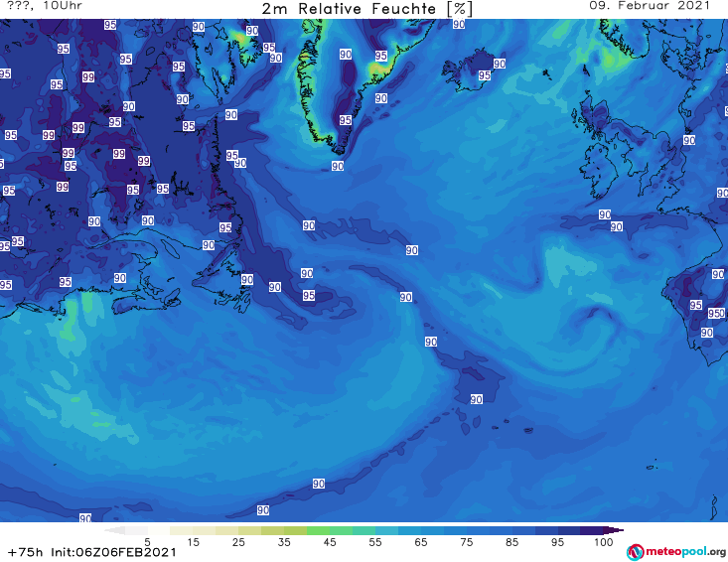Click the '???, 10Uhr' time label
Viewport: 728px width, 562px height.
point(45,6)
